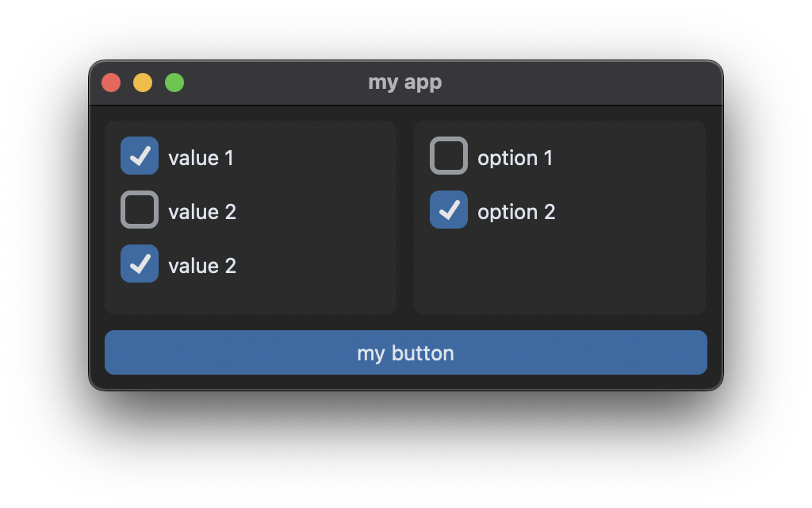812x508 pixels.
Task: Click the yellow minimize traffic-light button
Action: [143, 82]
